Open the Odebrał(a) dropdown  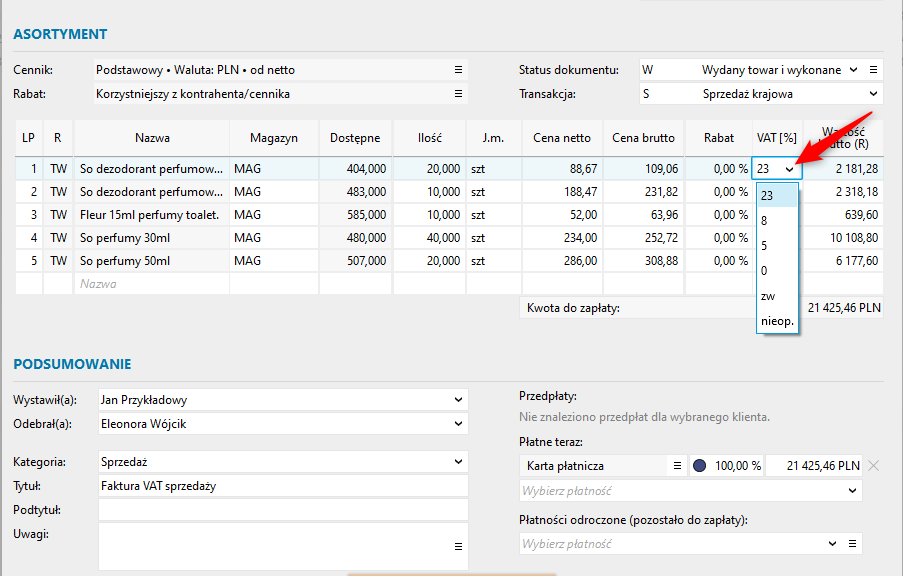(x=458, y=424)
